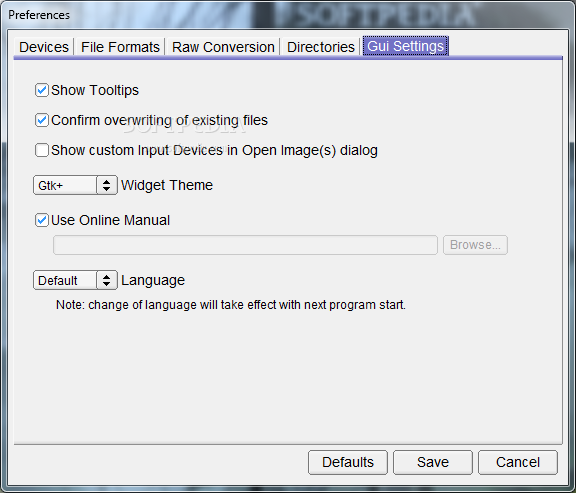Go to the Directories tab
Screen dimensions: 576x493
(x=321, y=47)
